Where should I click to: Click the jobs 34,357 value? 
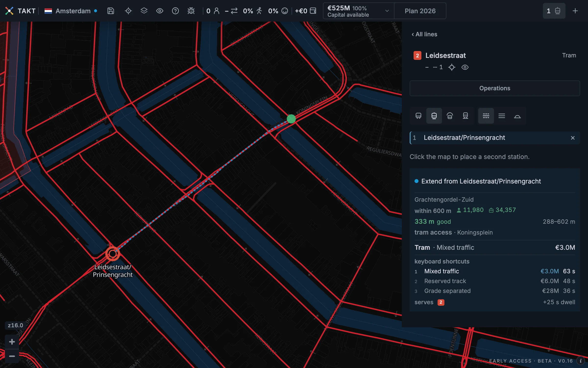pyautogui.click(x=502, y=210)
